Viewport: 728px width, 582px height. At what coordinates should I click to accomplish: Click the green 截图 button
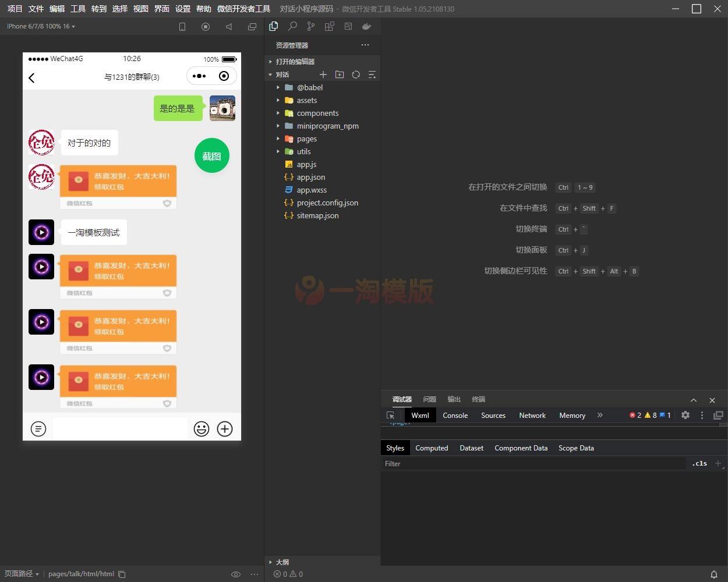pyautogui.click(x=211, y=156)
